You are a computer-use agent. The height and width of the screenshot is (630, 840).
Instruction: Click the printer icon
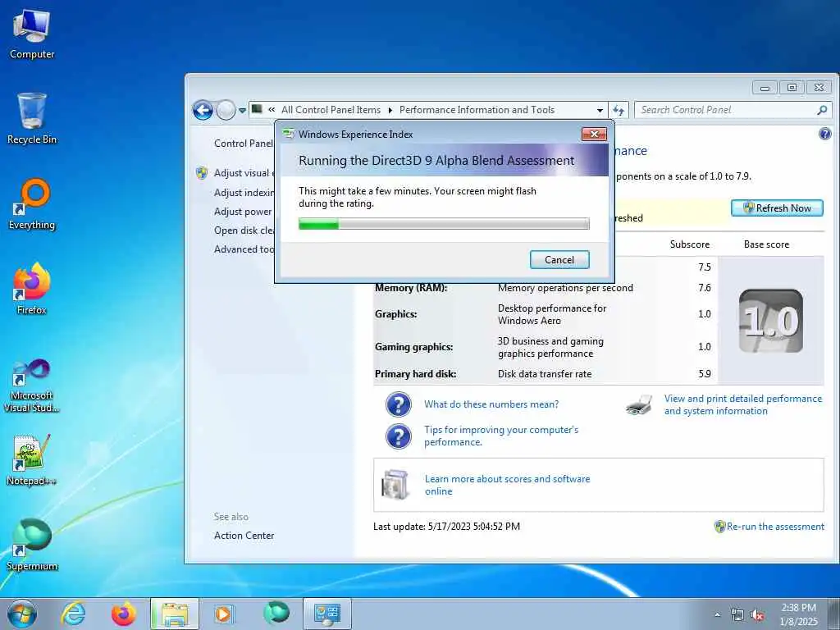(x=638, y=405)
